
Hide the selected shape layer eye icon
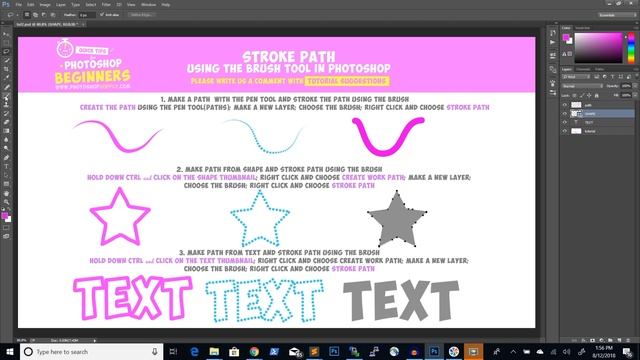point(565,114)
